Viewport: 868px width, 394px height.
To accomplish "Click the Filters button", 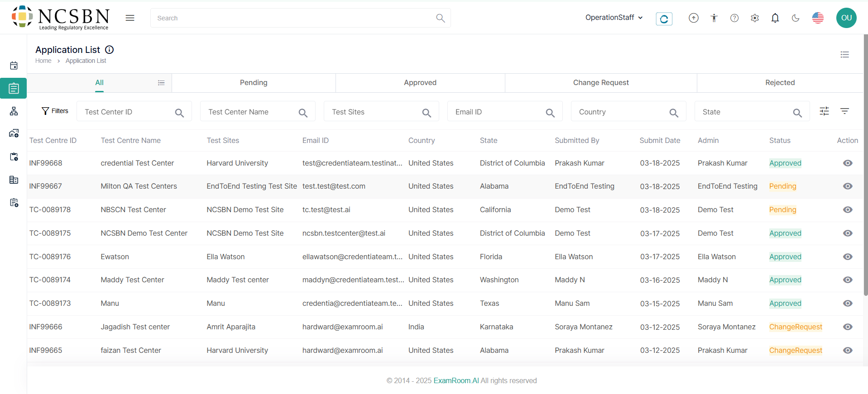I will coord(55,111).
